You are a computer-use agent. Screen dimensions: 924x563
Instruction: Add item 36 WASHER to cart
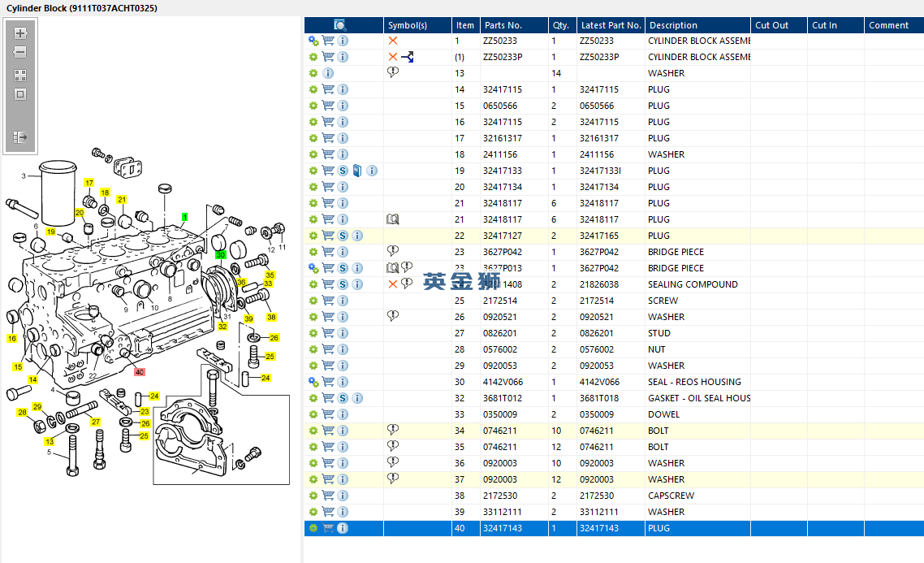[328, 463]
